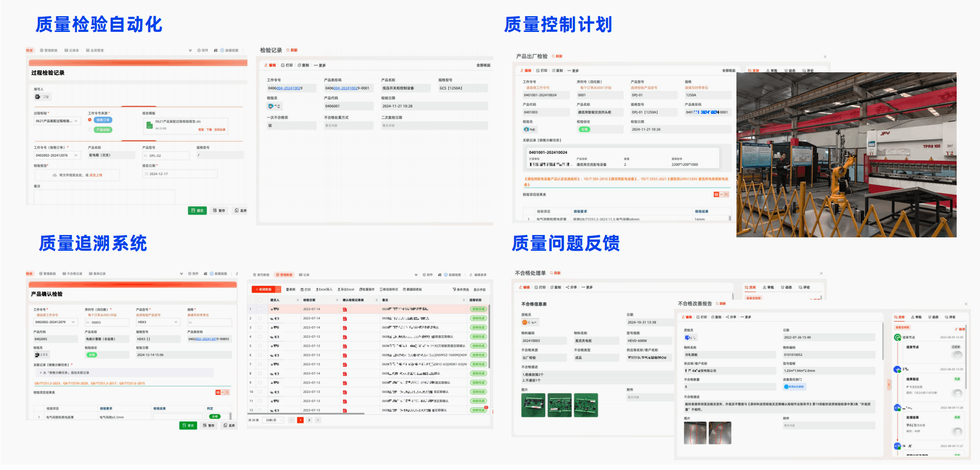Click 编辑 in the 产品出厂检验 toolbar
The width and height of the screenshot is (980, 470).
coord(525,70)
